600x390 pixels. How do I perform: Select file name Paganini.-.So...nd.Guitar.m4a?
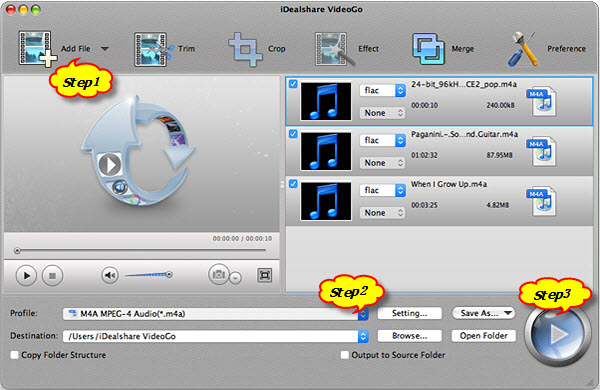tap(465, 134)
